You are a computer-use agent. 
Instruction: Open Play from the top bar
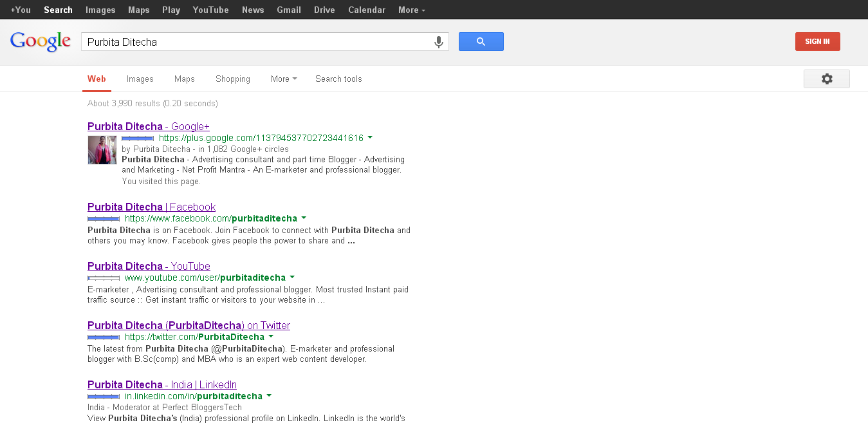(x=171, y=10)
